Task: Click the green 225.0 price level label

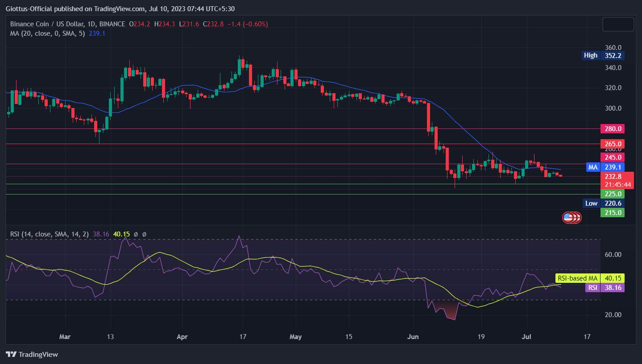Action: (x=613, y=194)
